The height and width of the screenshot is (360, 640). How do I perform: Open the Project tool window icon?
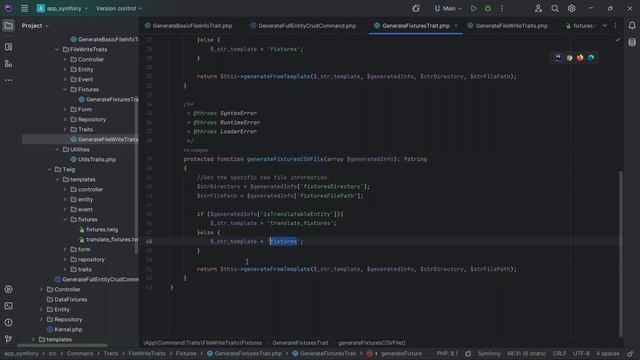click(x=8, y=26)
